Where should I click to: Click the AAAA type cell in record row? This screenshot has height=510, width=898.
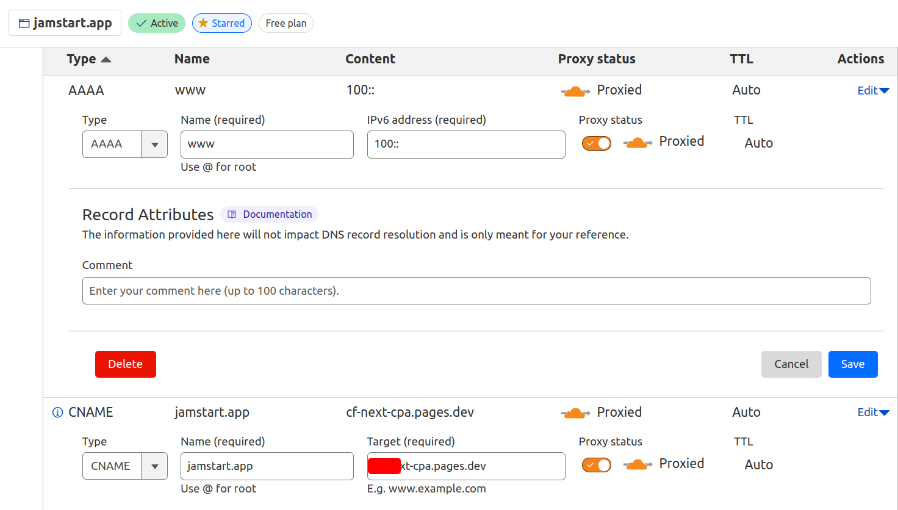coord(86,90)
